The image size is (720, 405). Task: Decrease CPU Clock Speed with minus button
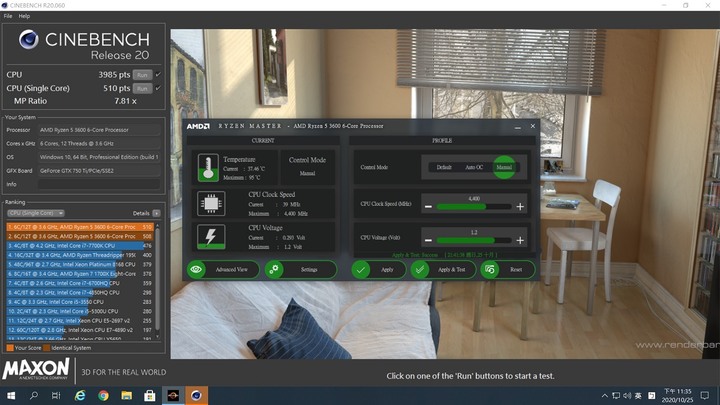point(428,207)
